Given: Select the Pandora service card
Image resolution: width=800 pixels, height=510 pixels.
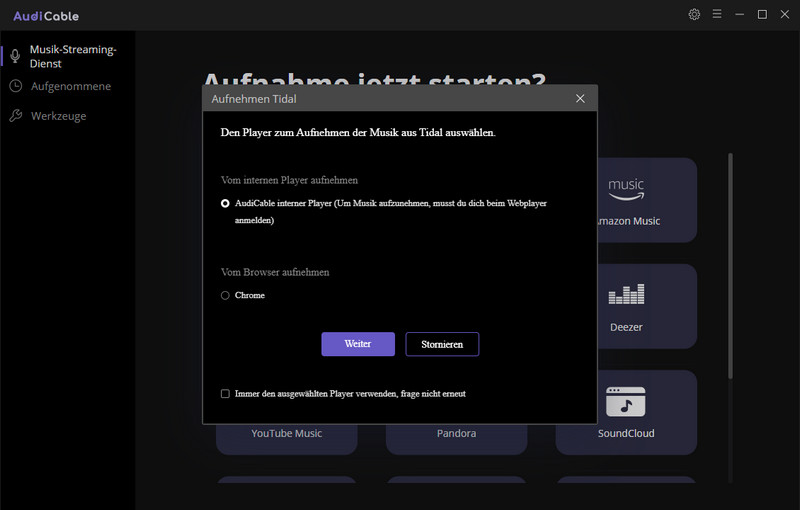Looking at the screenshot, I should pos(456,439).
